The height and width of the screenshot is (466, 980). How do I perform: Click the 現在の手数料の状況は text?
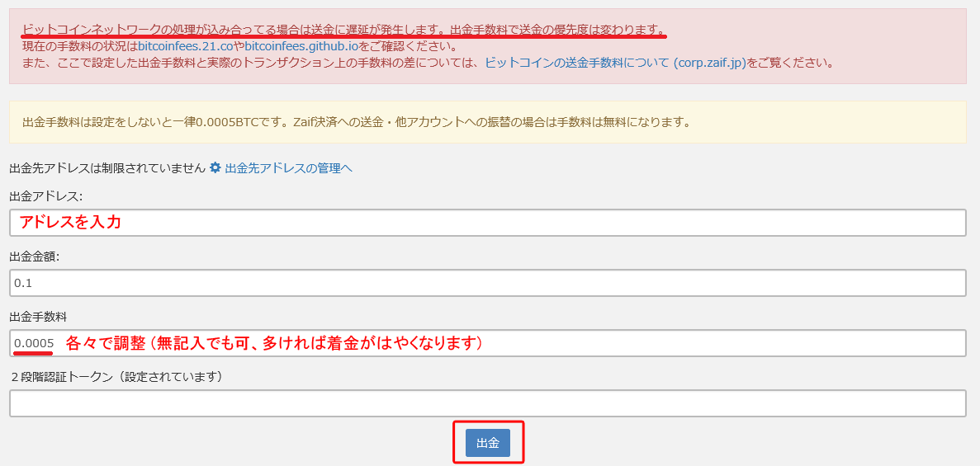pyautogui.click(x=79, y=46)
